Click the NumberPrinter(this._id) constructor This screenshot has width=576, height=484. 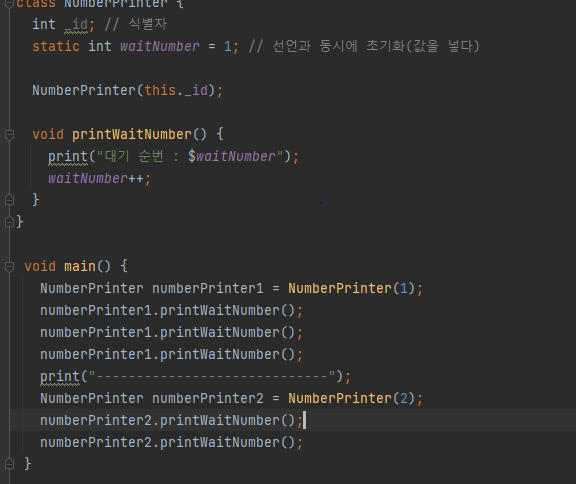coord(127,90)
